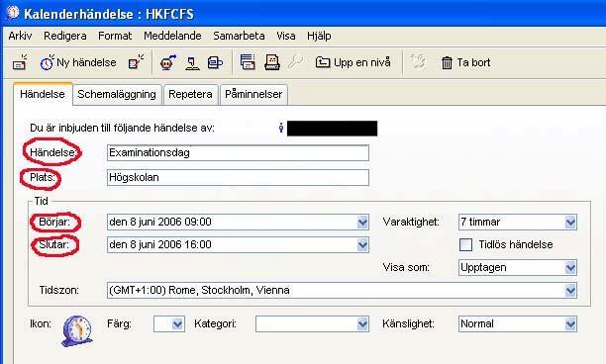
Task: Open the Varaktighet duration dropdown
Action: click(x=570, y=222)
